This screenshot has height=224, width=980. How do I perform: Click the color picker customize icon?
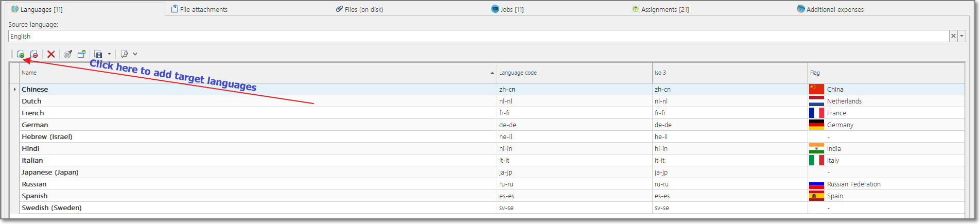[68, 54]
